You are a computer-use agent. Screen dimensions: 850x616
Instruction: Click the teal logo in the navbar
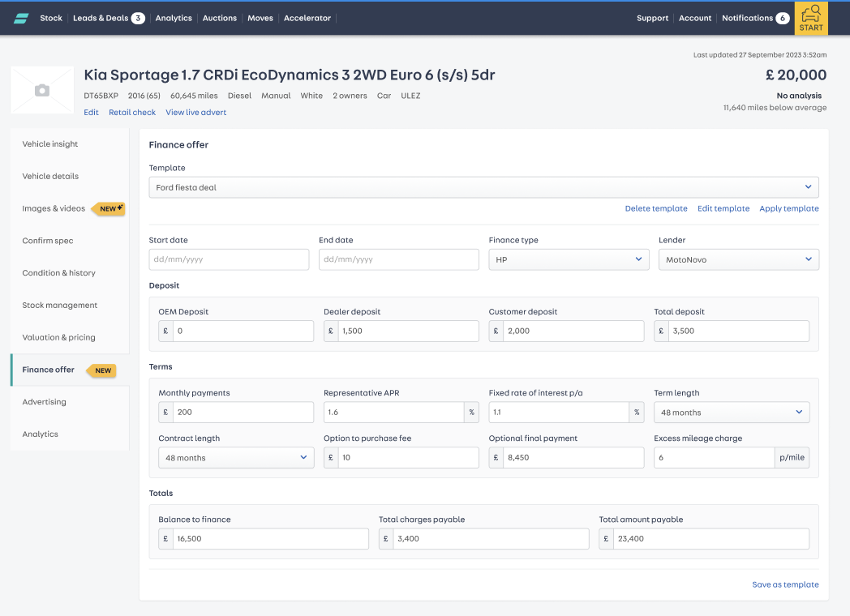coord(21,19)
